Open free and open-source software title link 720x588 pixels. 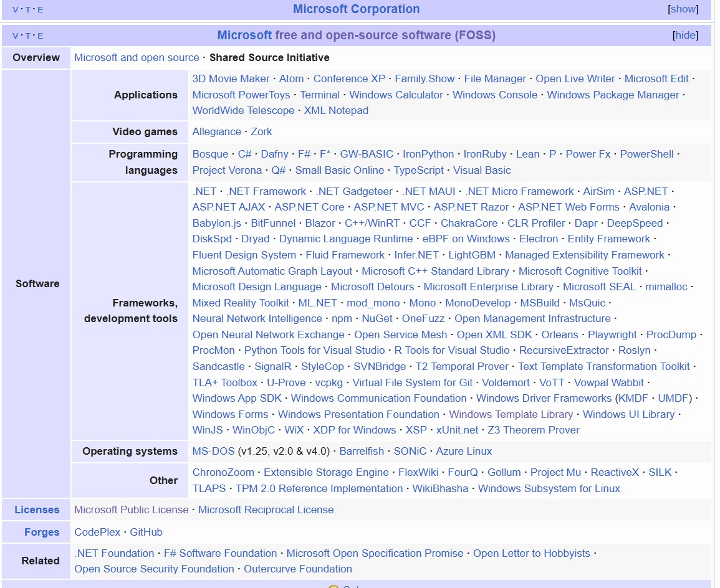385,36
